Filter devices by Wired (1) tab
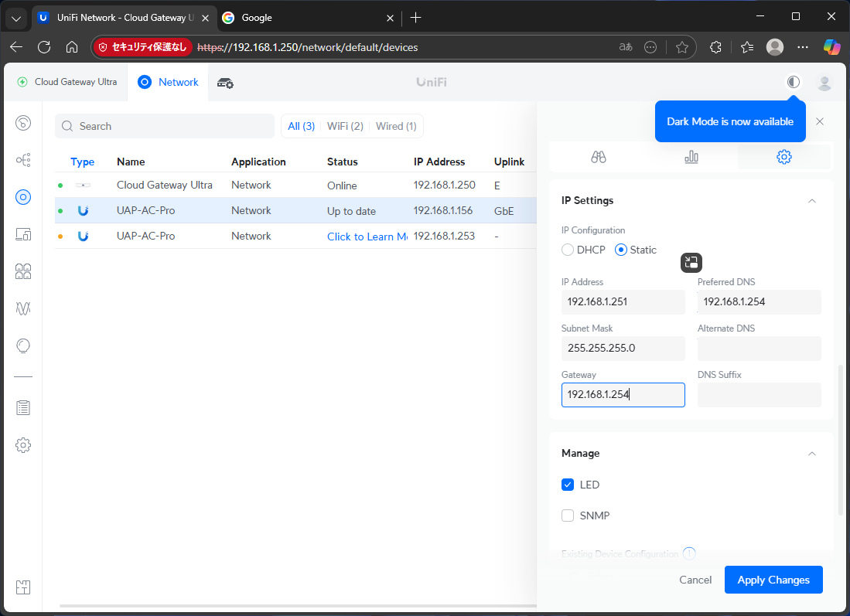850x616 pixels. click(x=396, y=126)
